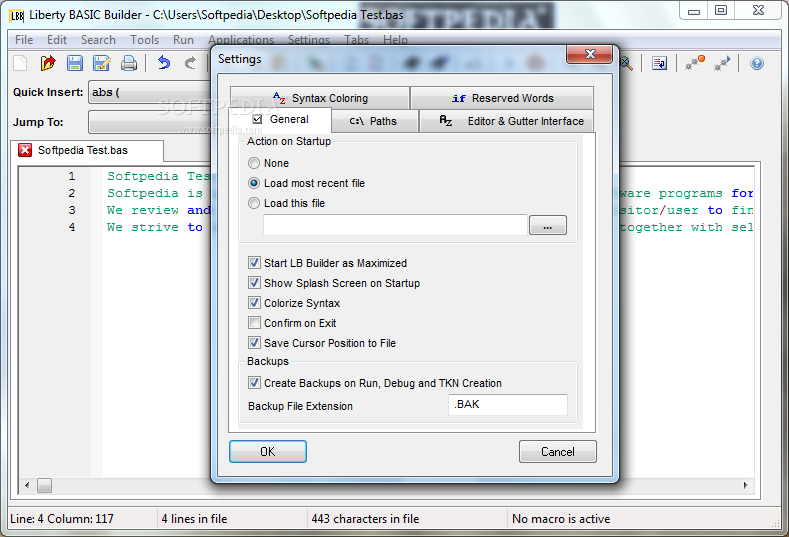Image resolution: width=789 pixels, height=537 pixels.
Task: Click the horizontal scrollbar thumb in editor
Action: pyautogui.click(x=44, y=485)
